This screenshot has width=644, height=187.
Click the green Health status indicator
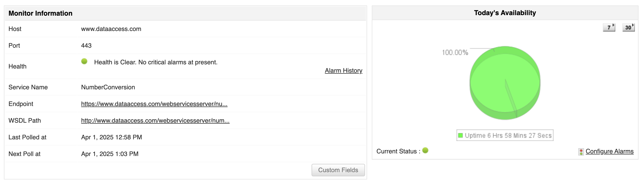[84, 61]
